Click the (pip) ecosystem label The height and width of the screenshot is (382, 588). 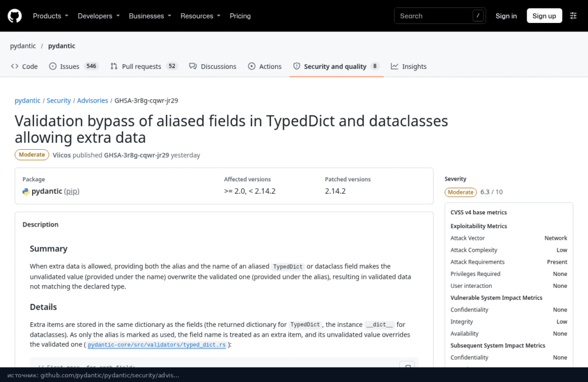pyautogui.click(x=72, y=192)
